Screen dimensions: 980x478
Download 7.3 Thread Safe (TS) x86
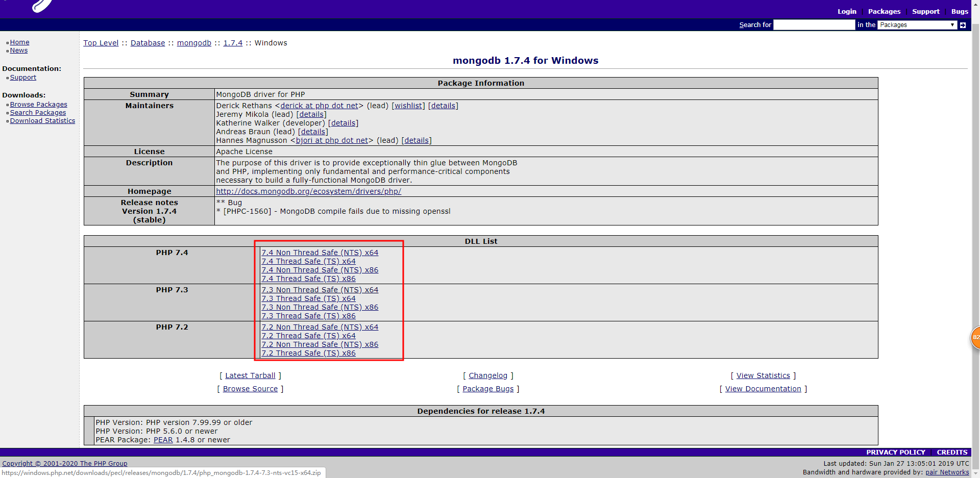pos(308,316)
